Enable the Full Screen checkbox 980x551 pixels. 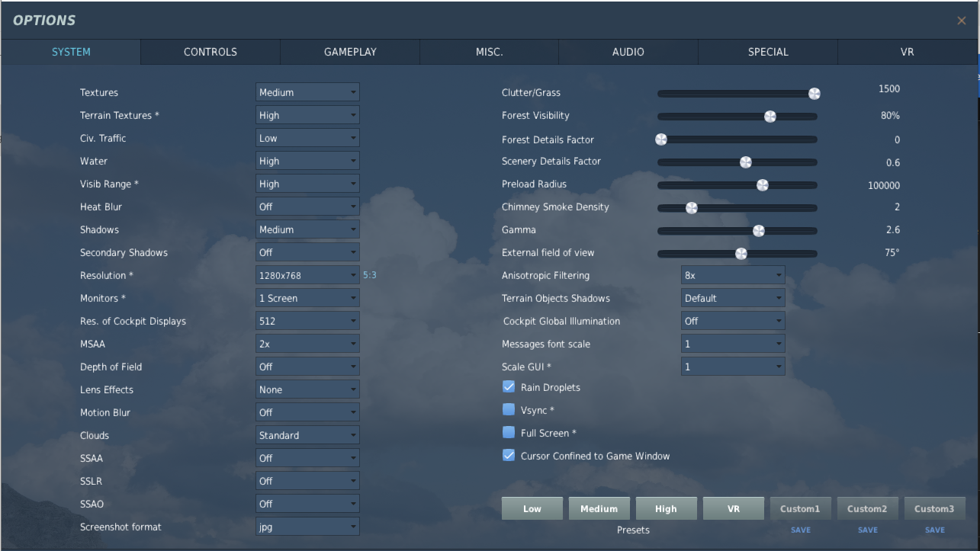pos(509,433)
